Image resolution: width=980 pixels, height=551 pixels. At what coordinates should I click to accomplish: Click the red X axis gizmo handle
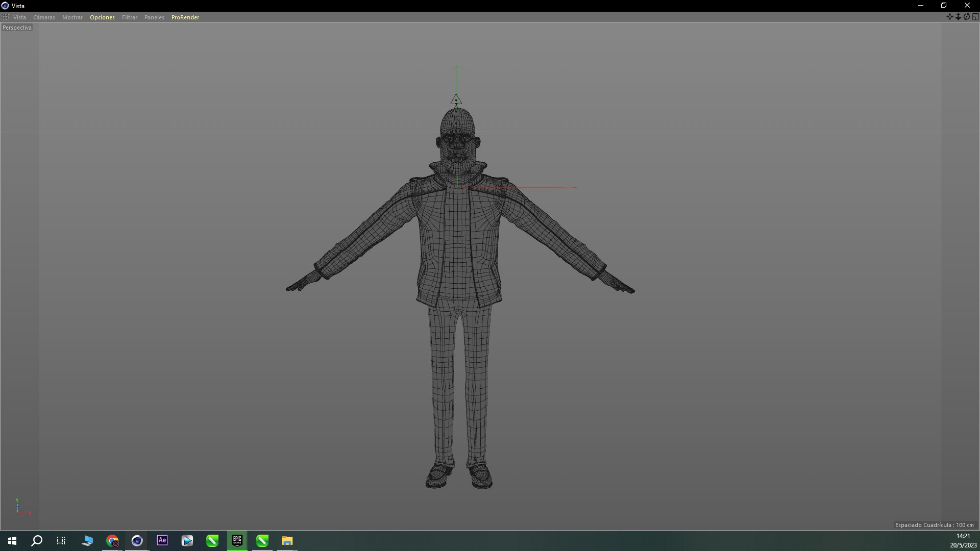[575, 188]
